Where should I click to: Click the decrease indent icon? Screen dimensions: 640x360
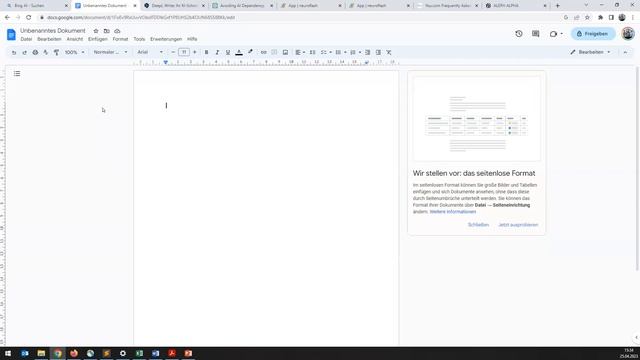[367, 52]
